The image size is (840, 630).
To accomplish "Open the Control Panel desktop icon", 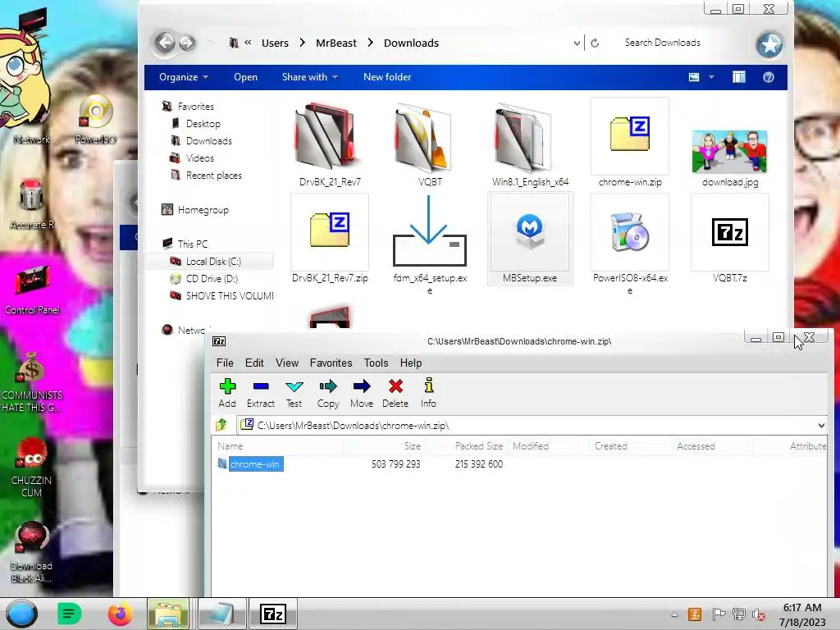I will (x=32, y=290).
